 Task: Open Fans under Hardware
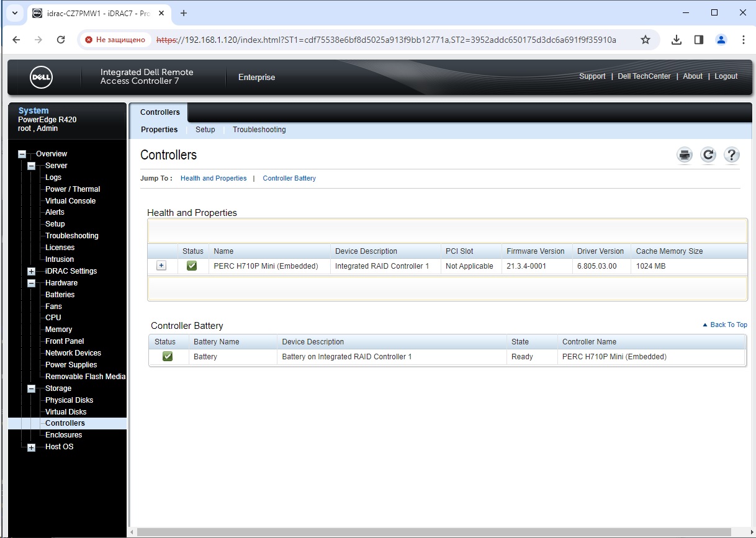click(54, 307)
